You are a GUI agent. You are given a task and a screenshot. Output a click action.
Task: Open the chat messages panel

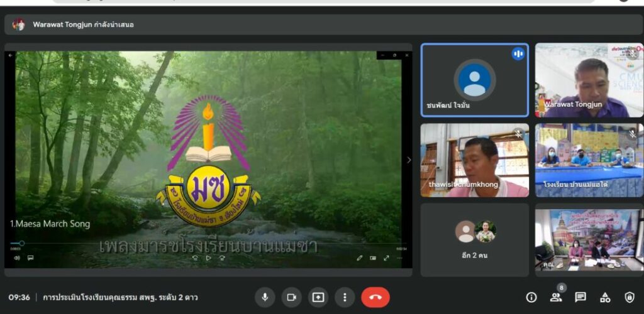(580, 297)
